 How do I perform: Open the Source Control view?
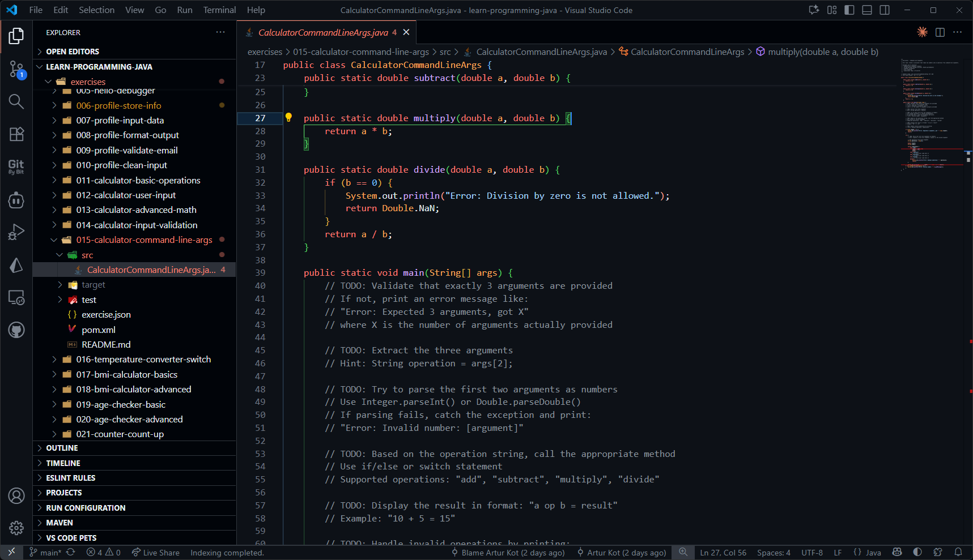(x=16, y=69)
